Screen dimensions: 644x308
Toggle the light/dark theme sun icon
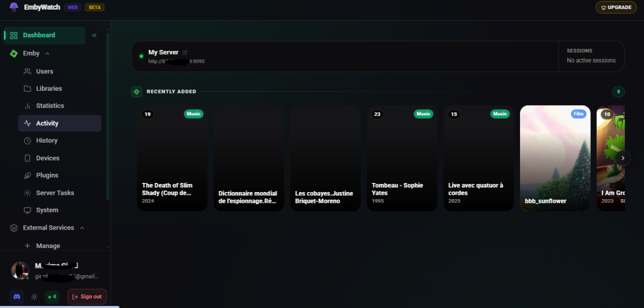[x=34, y=297]
